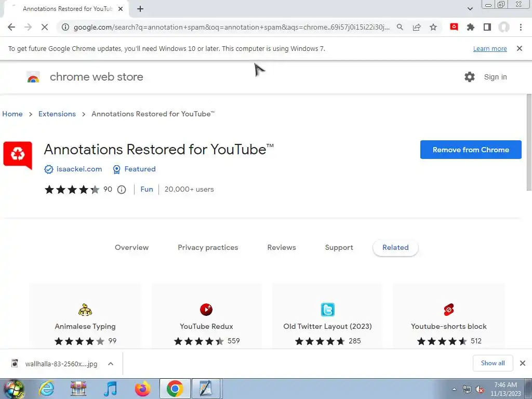The height and width of the screenshot is (399, 532).
Task: Click the browser forward arrow
Action: tap(28, 27)
